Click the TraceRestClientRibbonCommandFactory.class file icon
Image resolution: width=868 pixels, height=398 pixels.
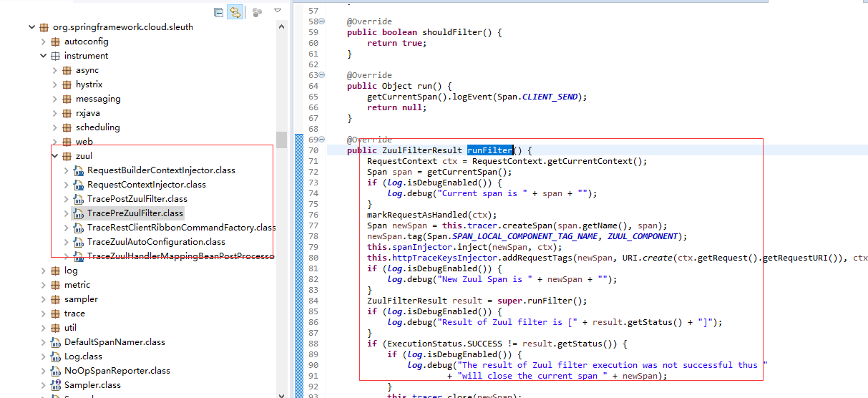(78, 228)
